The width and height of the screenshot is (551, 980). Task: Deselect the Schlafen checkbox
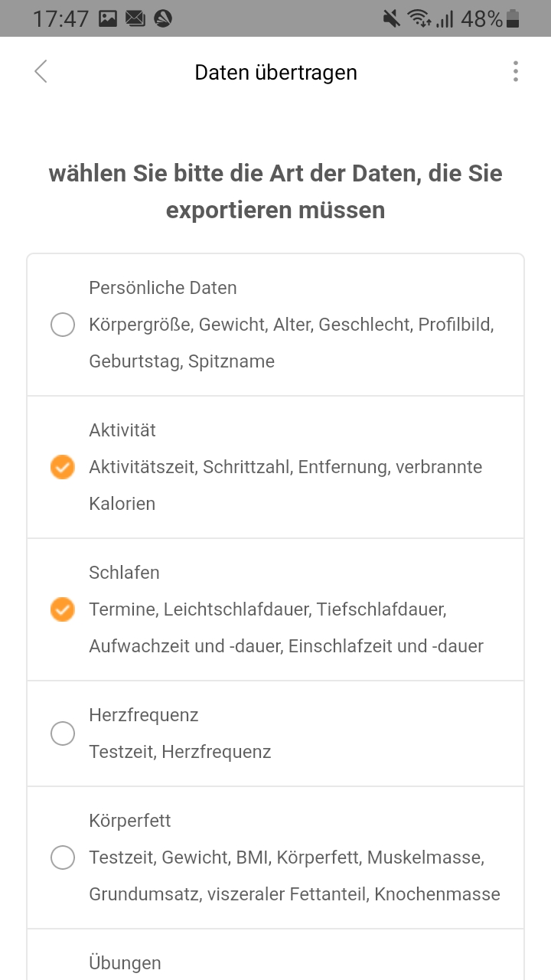(63, 609)
